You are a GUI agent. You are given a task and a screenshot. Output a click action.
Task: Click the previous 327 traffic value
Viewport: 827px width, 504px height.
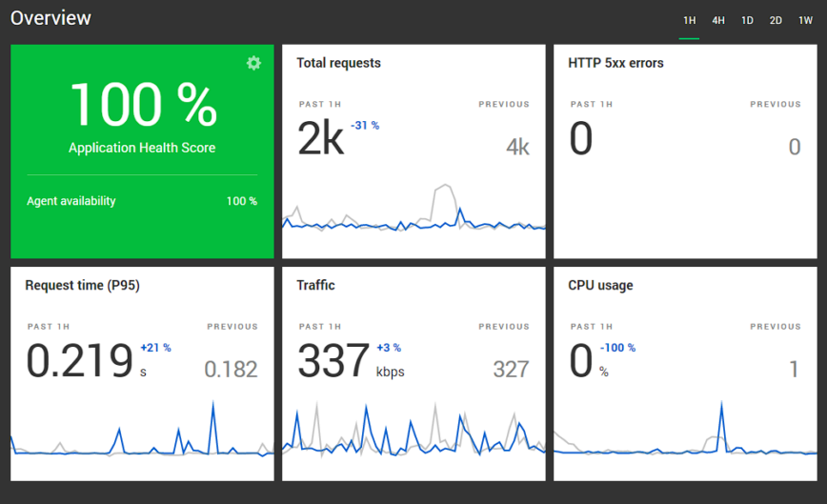511,369
